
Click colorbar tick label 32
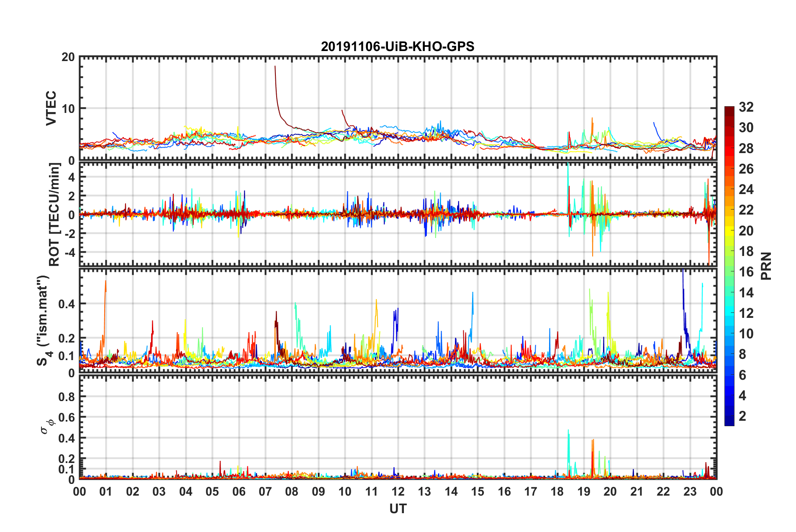746,107
